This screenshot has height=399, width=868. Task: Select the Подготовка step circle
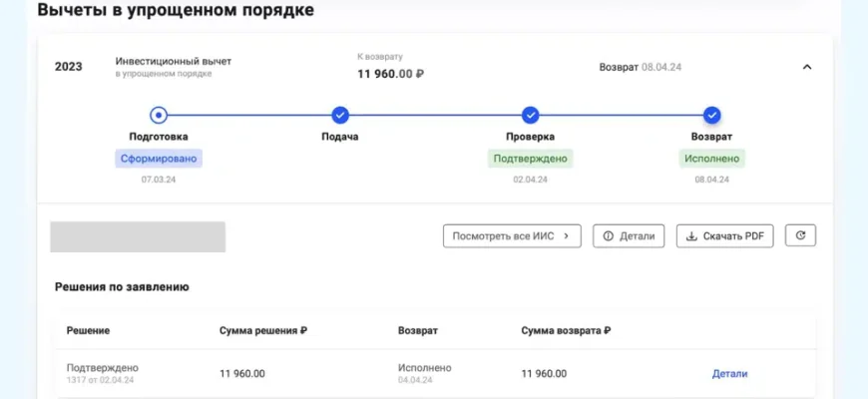(x=159, y=115)
